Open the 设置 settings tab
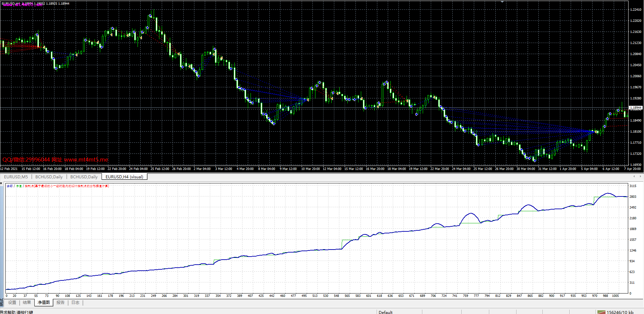 pos(12,303)
